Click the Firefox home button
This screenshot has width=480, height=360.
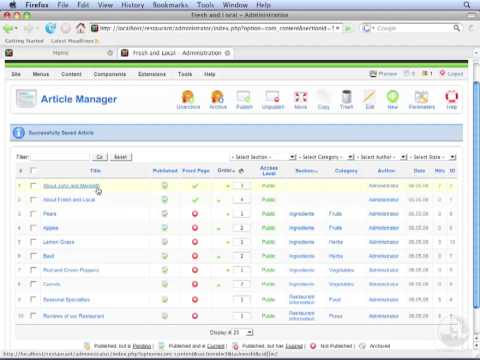click(80, 28)
